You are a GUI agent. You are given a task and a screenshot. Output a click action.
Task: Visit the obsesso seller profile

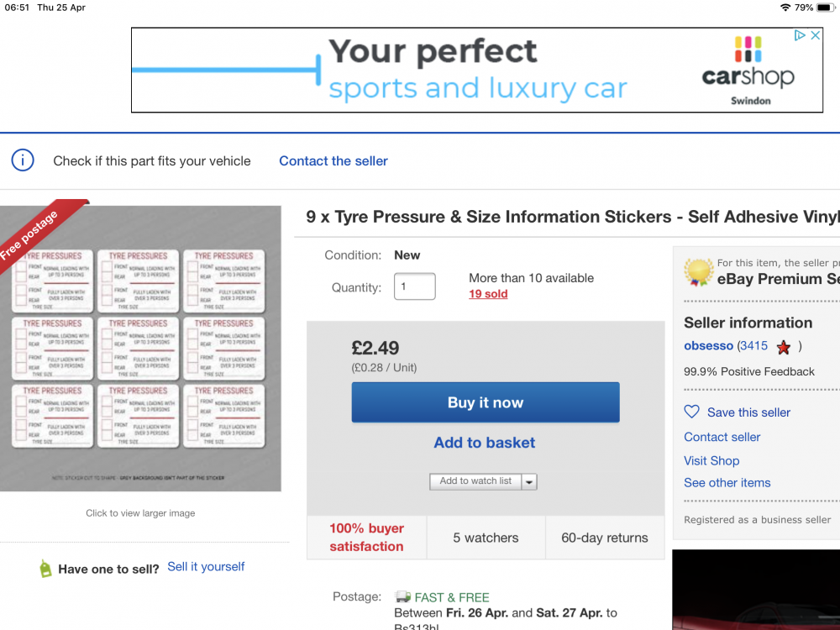[708, 345]
